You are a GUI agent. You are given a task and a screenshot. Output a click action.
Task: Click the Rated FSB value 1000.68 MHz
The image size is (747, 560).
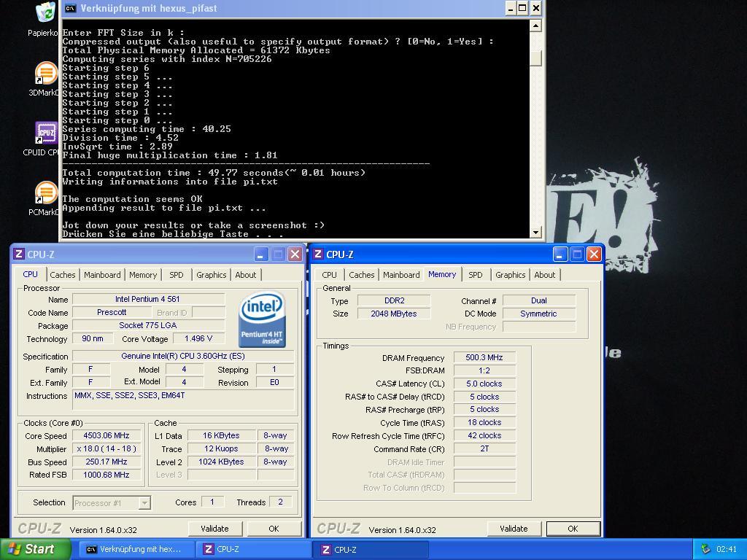point(107,475)
